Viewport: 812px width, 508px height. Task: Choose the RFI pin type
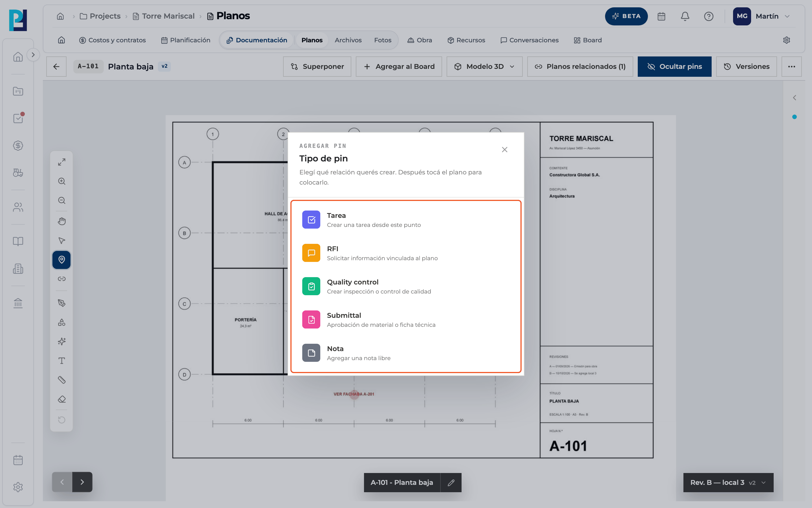[406, 253]
